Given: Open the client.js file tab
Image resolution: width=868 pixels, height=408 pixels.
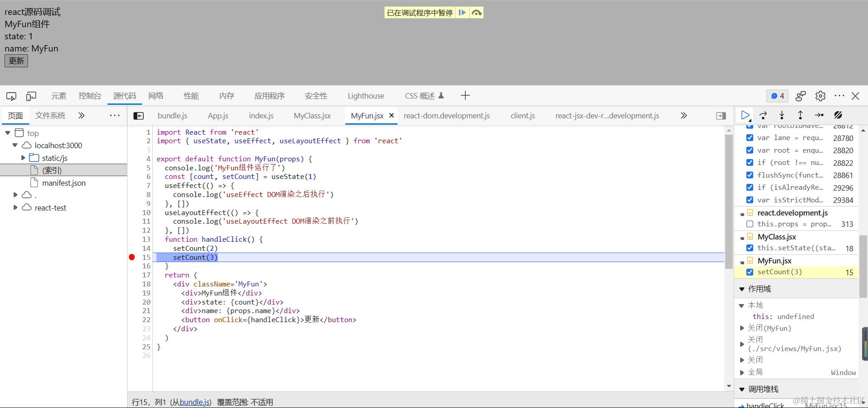Looking at the screenshot, I should [x=523, y=116].
